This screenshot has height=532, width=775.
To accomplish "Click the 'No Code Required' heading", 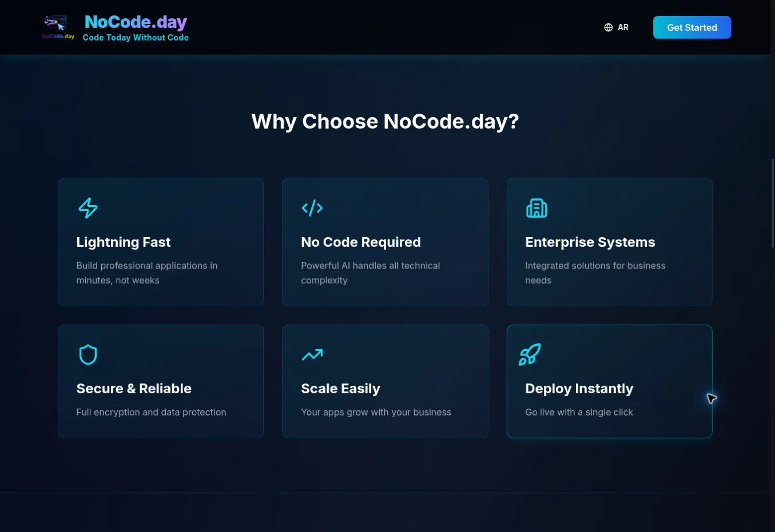I will click(361, 242).
